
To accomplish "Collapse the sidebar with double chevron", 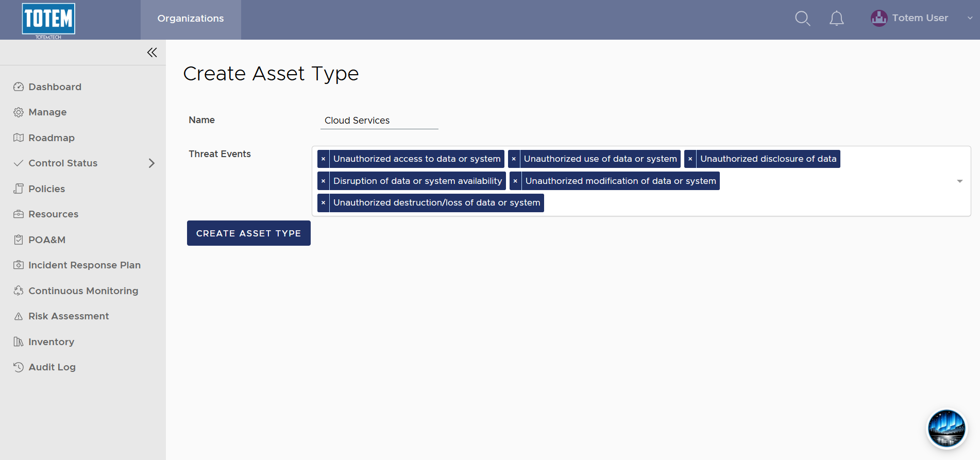I will pyautogui.click(x=152, y=53).
